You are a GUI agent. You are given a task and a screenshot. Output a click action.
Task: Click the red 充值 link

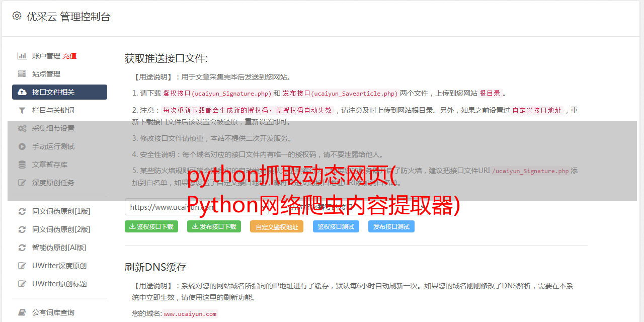click(x=69, y=56)
